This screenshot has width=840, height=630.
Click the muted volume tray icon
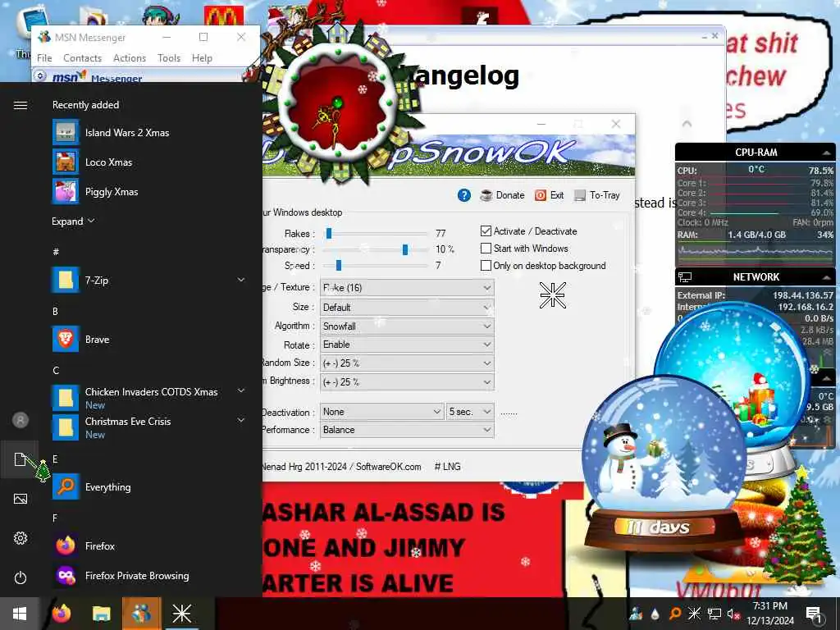(x=733, y=614)
